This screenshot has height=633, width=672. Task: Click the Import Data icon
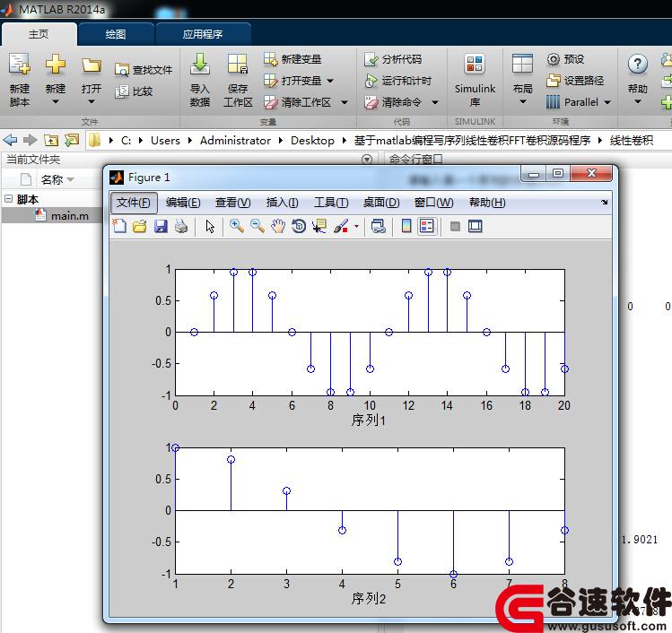tap(200, 65)
